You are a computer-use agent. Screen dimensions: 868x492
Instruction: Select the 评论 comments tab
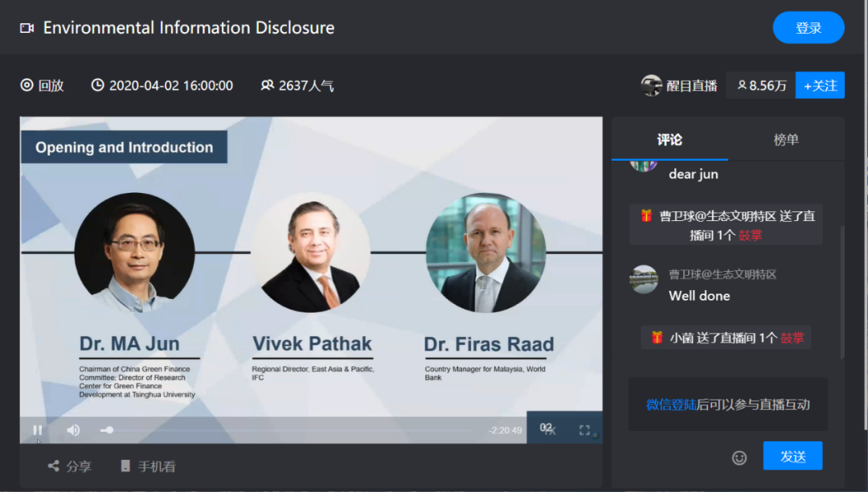tap(669, 140)
